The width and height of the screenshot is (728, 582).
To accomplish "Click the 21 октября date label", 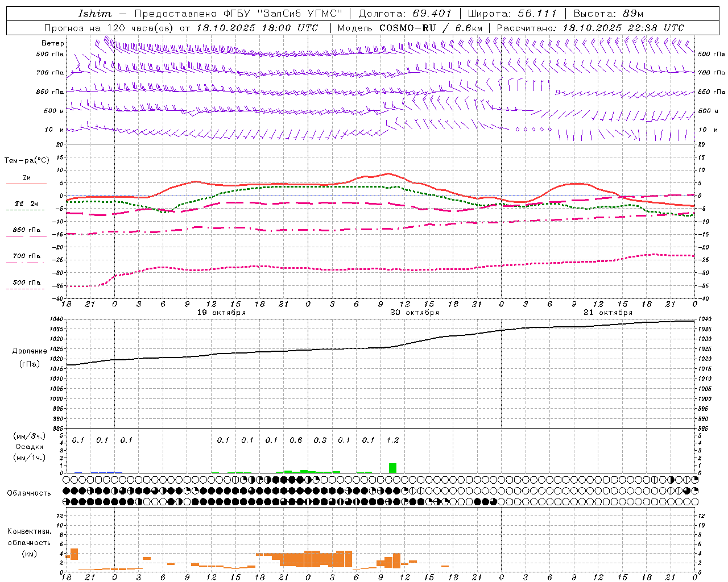I will [608, 313].
